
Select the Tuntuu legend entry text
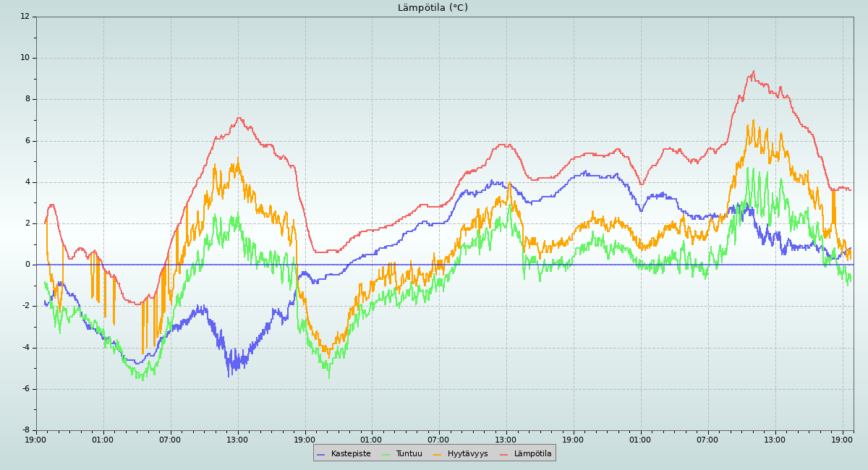[x=409, y=453]
